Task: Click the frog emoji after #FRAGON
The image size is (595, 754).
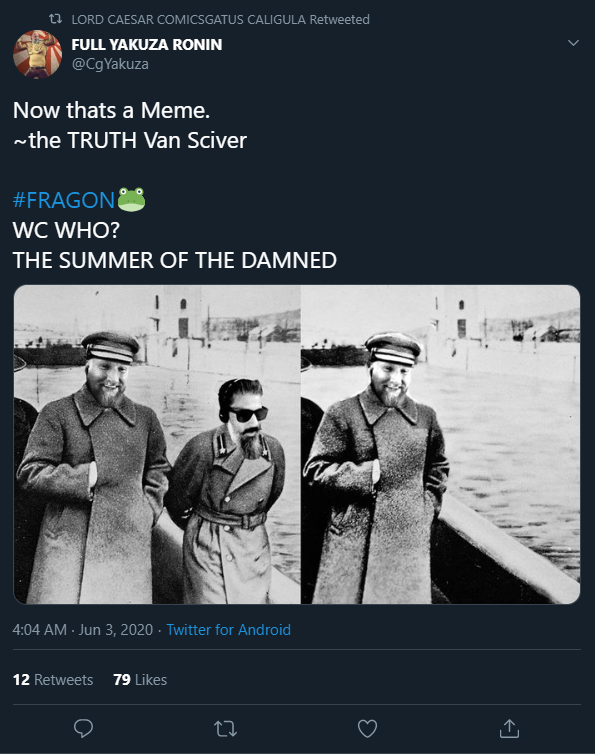Action: 131,200
